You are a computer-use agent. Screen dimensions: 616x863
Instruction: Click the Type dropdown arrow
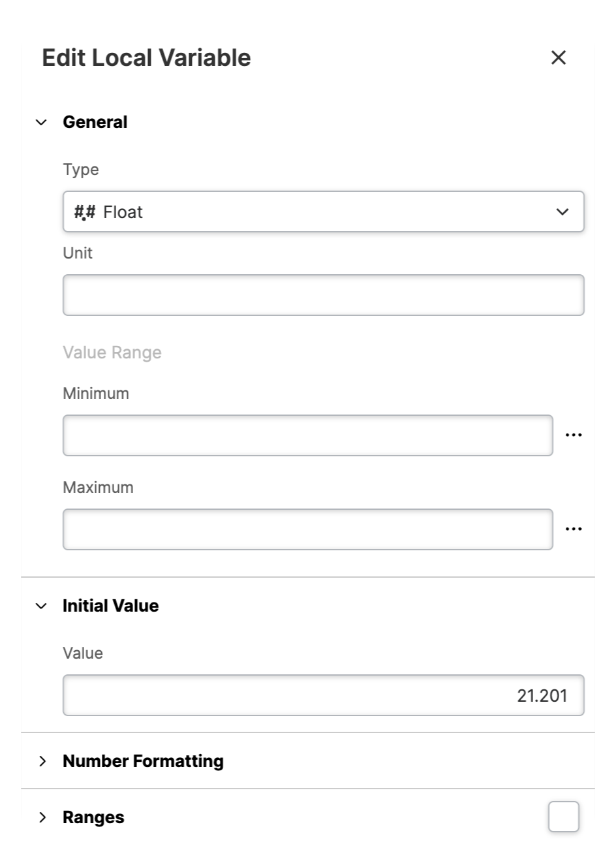562,212
